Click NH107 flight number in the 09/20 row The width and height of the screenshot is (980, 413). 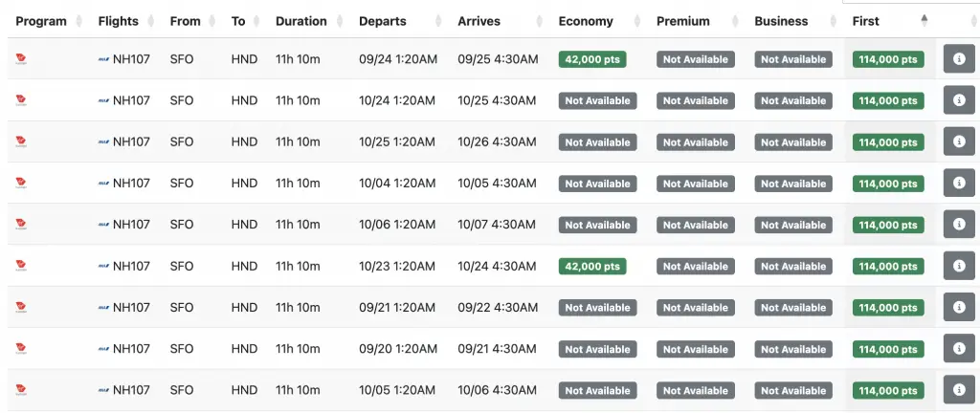[131, 349]
